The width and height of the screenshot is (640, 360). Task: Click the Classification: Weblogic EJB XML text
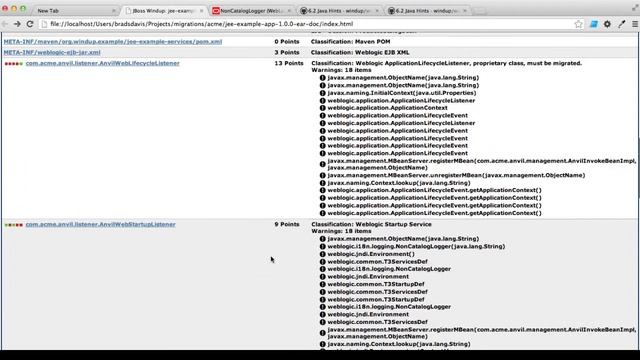pos(360,52)
